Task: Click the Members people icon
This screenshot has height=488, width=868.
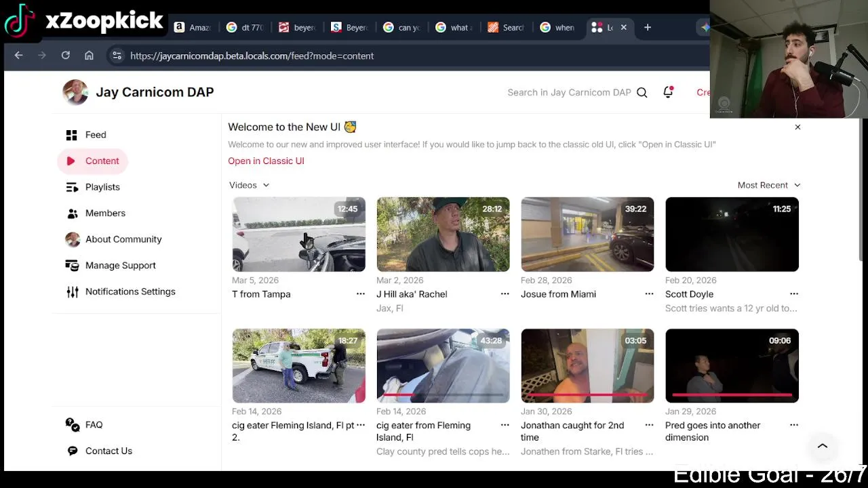Action: click(x=72, y=213)
